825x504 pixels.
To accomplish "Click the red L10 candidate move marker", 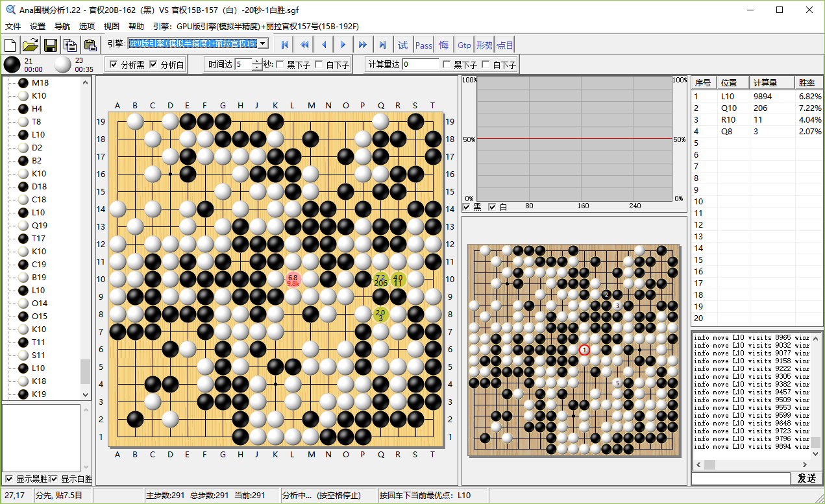I will 293,280.
